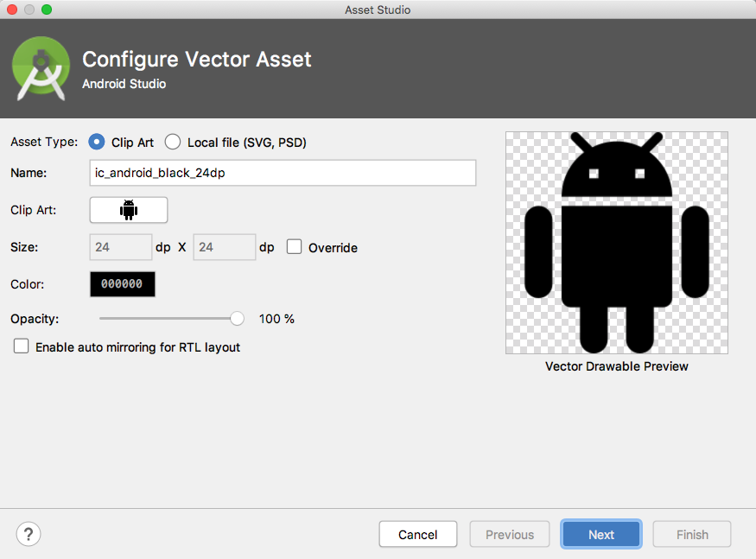Click the Name input field
The width and height of the screenshot is (756, 559).
click(x=283, y=173)
